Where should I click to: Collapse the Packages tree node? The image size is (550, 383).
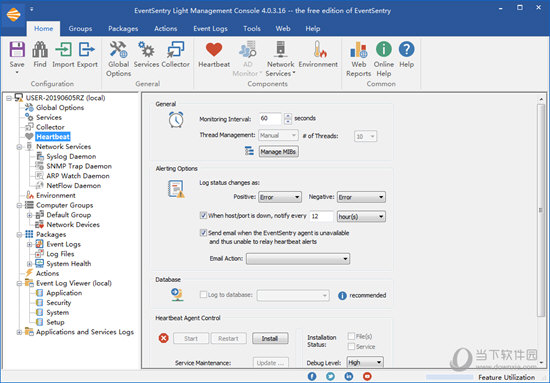tap(19, 235)
